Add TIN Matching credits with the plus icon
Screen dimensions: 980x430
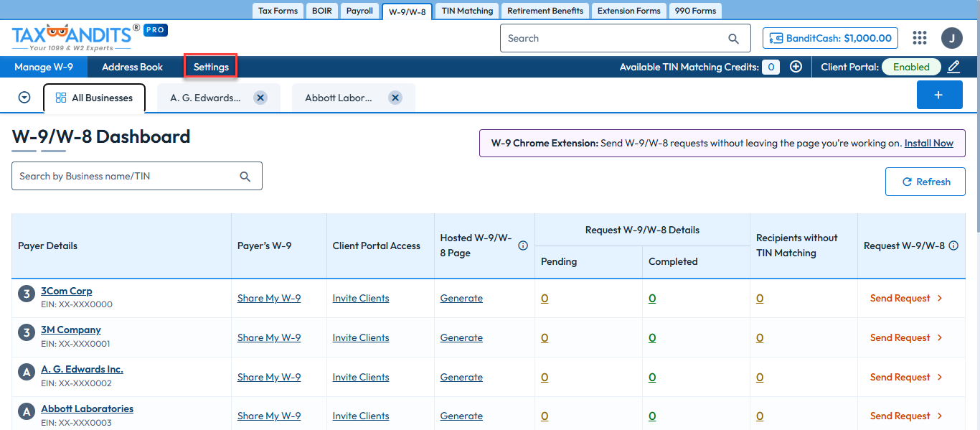tap(796, 67)
